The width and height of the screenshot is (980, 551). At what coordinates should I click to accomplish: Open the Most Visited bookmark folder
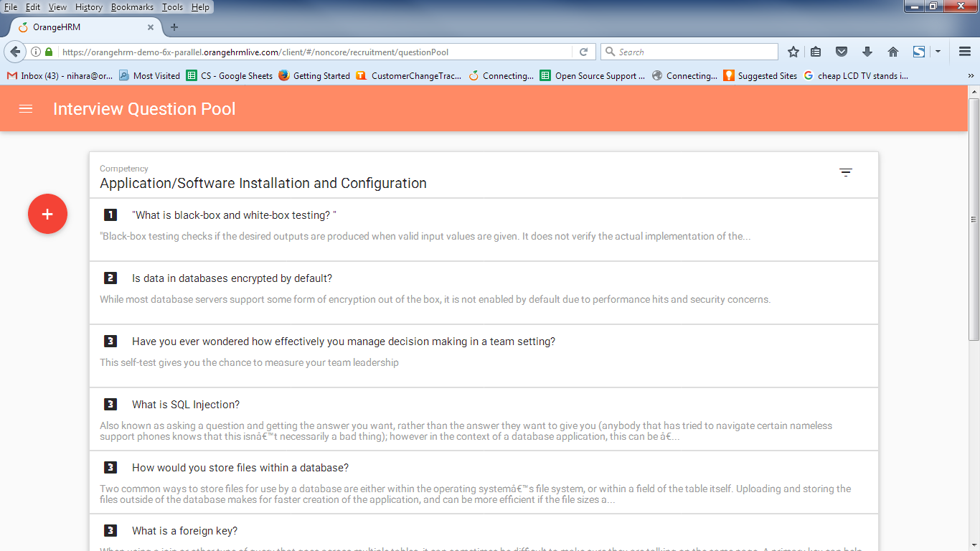click(x=149, y=75)
